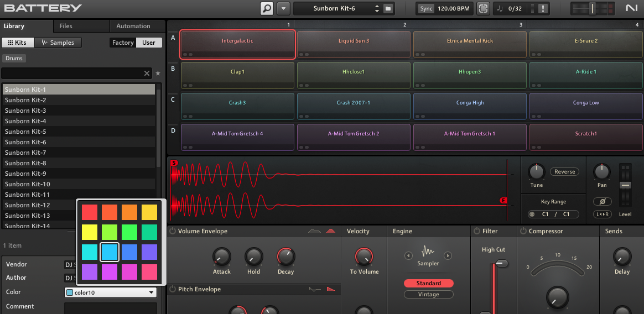Screen dimensions: 644x314
Task: Show Factory content
Action: point(123,43)
